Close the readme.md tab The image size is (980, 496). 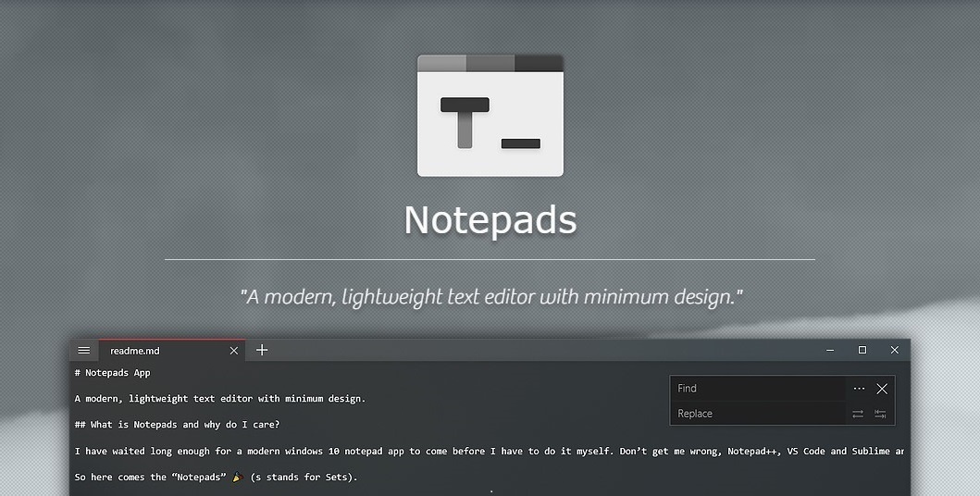pos(234,351)
